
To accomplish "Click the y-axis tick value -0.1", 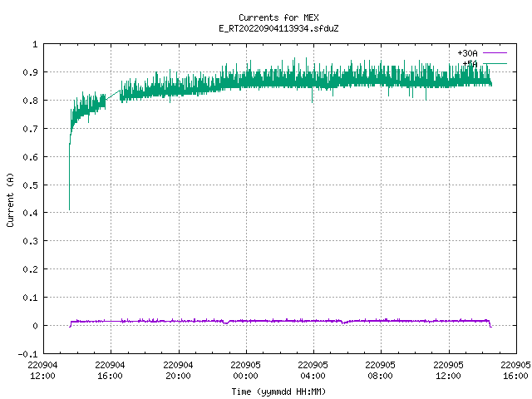I will click(x=27, y=354).
